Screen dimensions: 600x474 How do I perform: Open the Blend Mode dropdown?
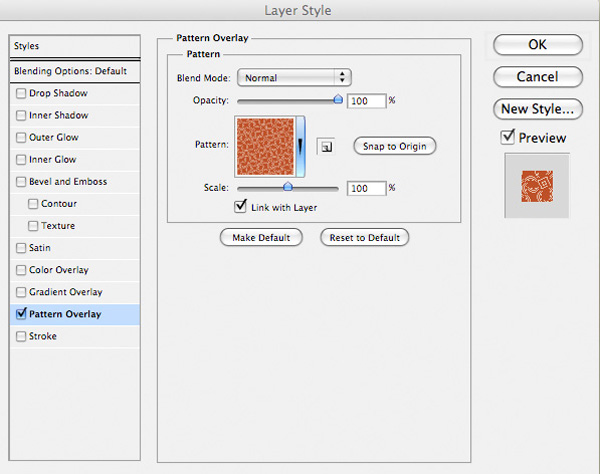pyautogui.click(x=294, y=78)
